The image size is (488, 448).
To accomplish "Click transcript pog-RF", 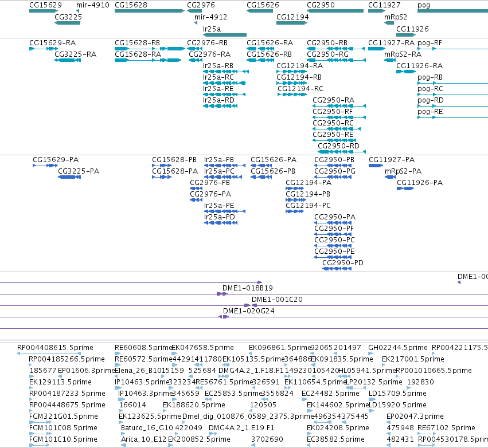I will (x=452, y=49).
